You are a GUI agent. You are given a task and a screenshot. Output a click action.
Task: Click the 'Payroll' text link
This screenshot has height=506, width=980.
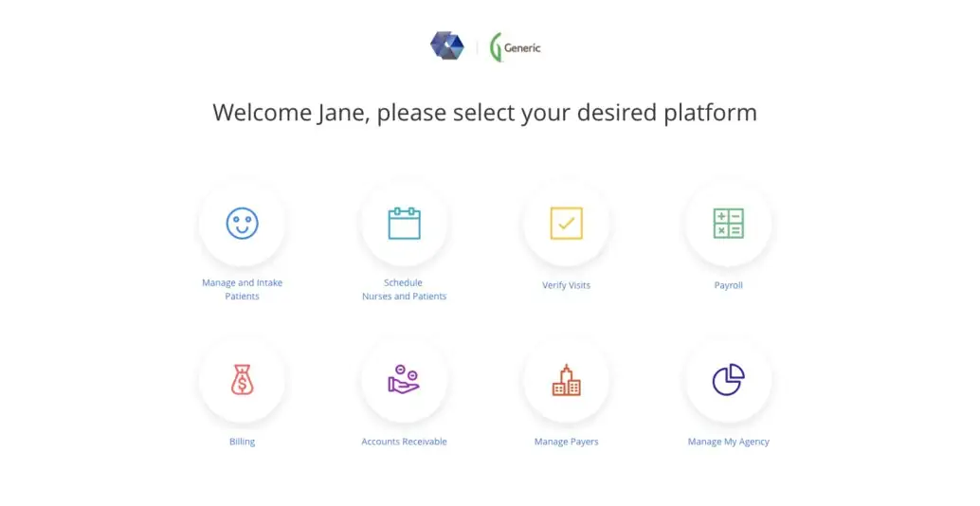click(728, 285)
